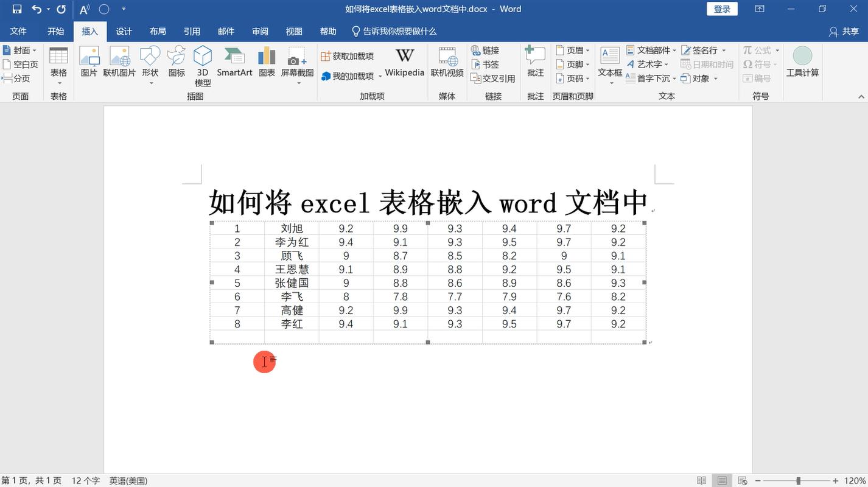
Task: Redo with the repeat arrow icon
Action: pyautogui.click(x=61, y=9)
